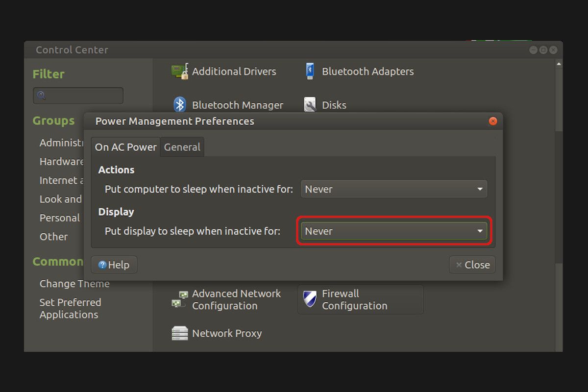Expand computer sleep inactivity dropdown
Screen dimensions: 588x392
[x=393, y=189]
